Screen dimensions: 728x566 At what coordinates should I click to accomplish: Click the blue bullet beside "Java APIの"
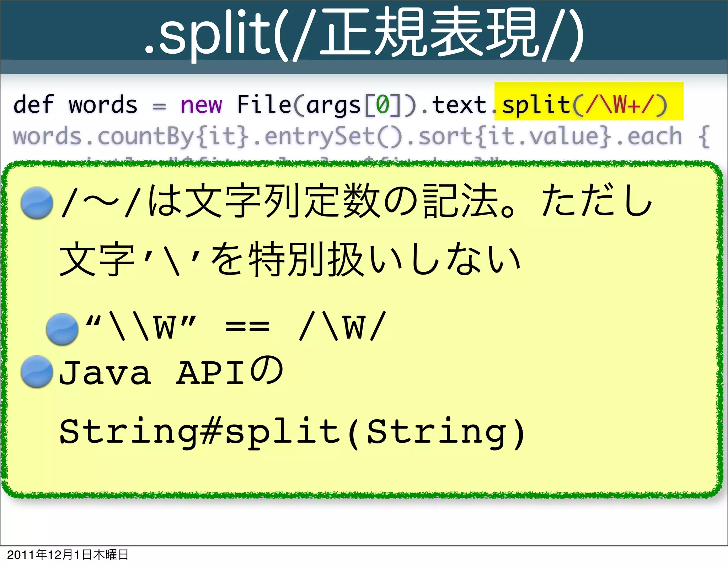coord(37,372)
